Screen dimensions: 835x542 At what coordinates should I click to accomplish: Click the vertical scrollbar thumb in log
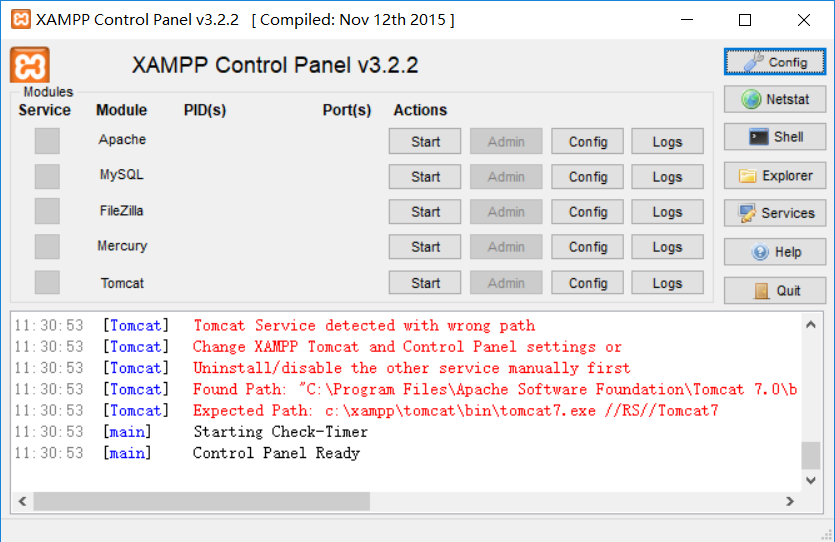click(x=811, y=455)
